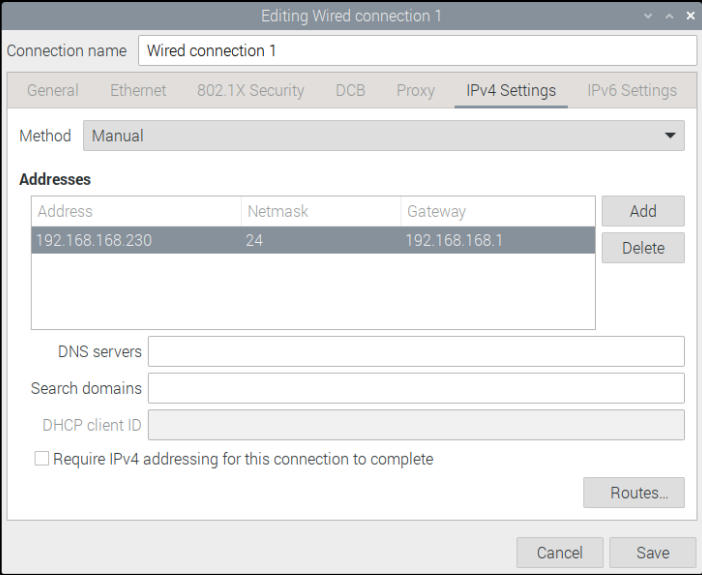Viewport: 702px width, 575px height.
Task: Open the Method dropdown set to Manual
Action: click(x=384, y=136)
